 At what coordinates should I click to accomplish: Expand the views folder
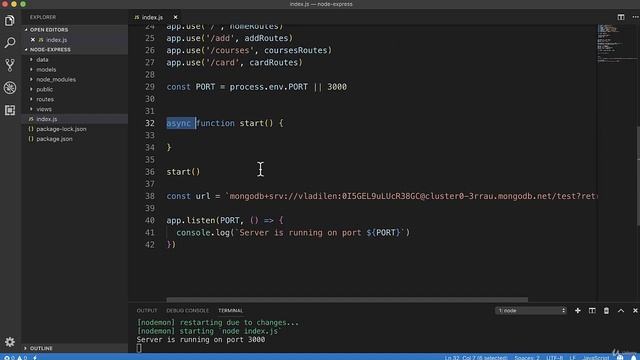click(44, 109)
